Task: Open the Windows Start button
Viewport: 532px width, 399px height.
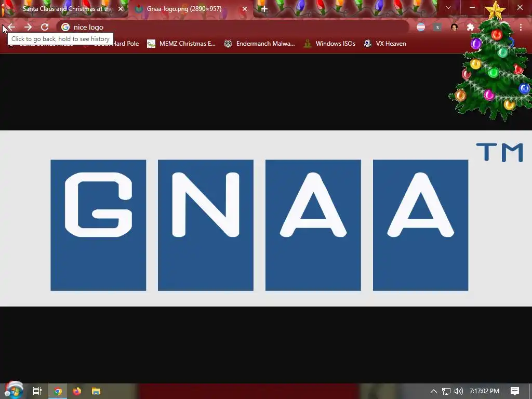Action: 14,391
